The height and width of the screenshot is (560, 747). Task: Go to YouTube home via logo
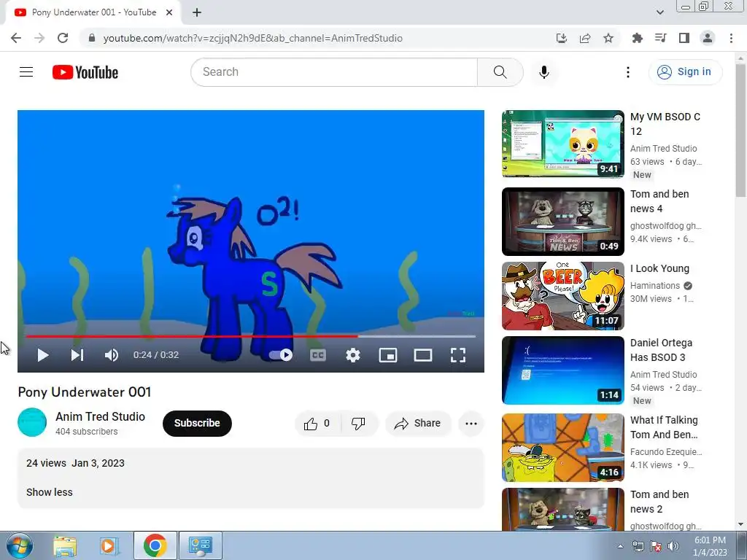pos(85,72)
